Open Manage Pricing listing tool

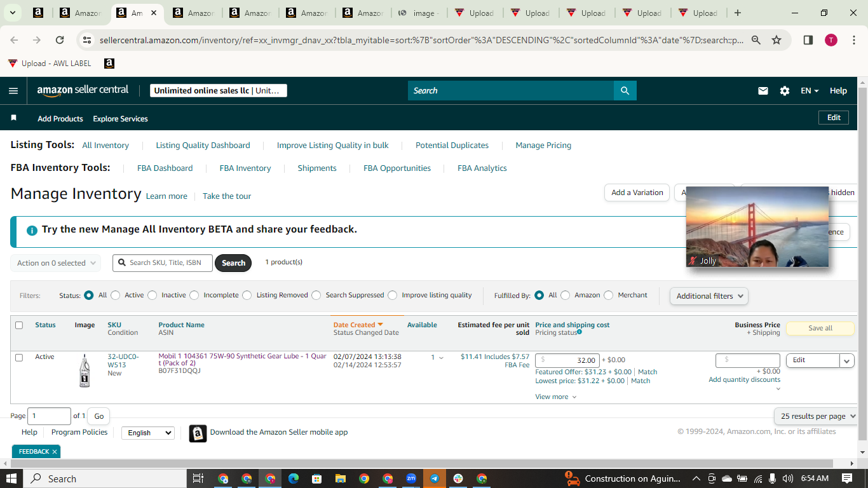pos(543,146)
